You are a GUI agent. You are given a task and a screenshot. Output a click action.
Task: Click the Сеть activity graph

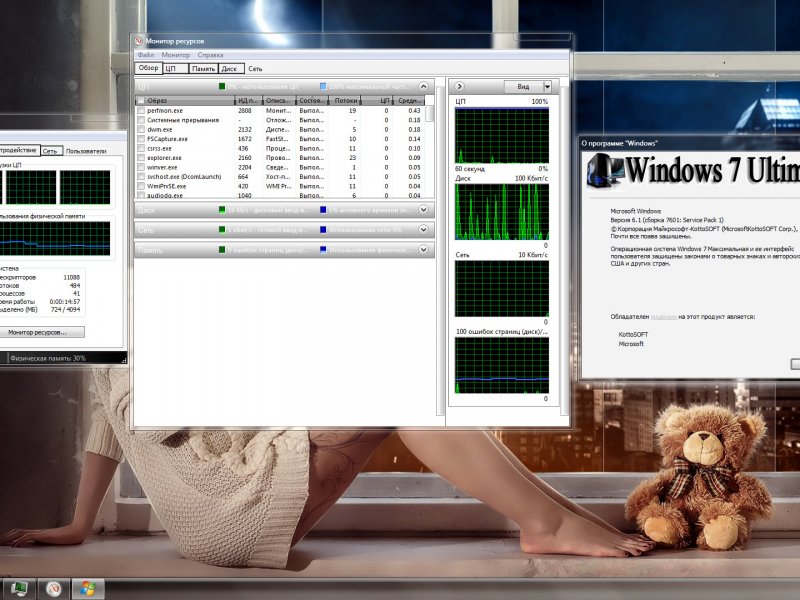click(502, 289)
